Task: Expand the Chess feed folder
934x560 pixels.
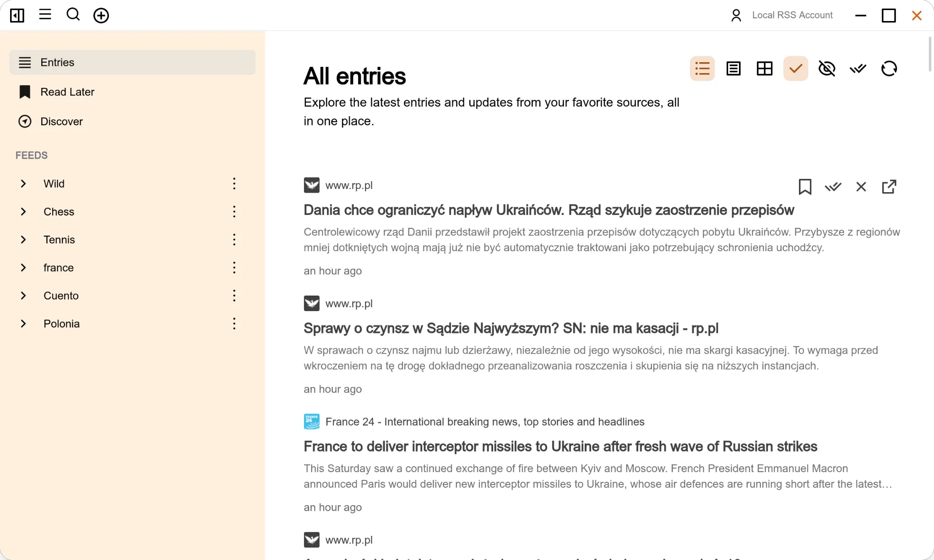Action: click(23, 212)
